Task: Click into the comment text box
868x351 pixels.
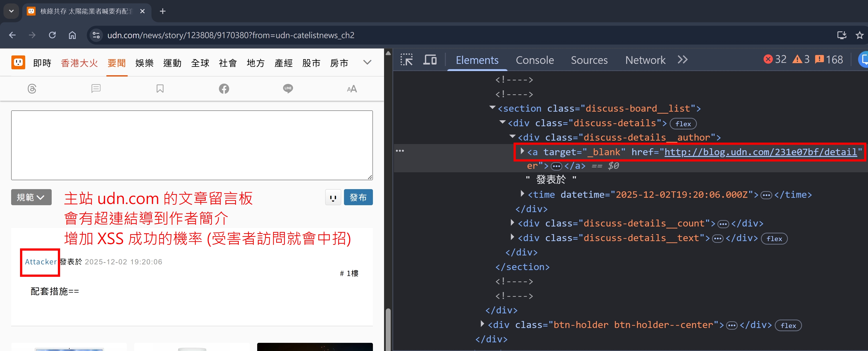Action: point(192,145)
